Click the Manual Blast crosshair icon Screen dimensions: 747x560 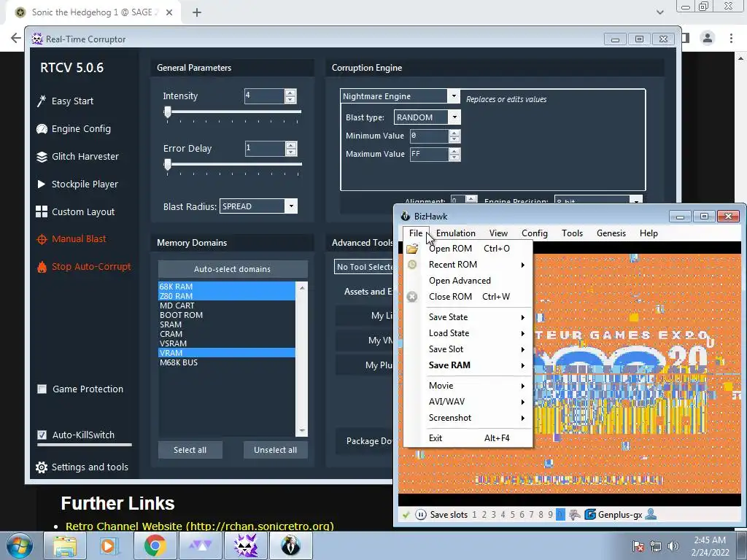click(x=42, y=239)
